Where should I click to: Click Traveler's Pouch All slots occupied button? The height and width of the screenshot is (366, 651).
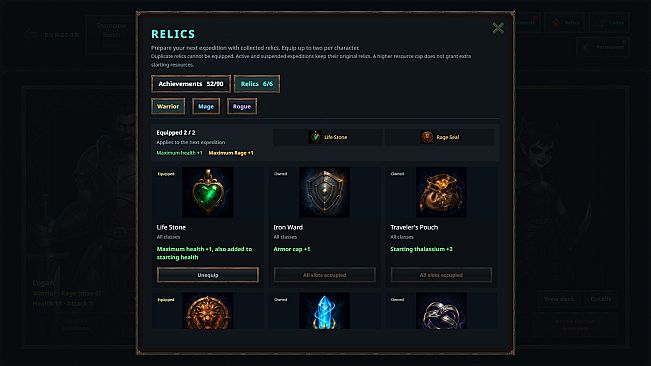[x=441, y=275]
